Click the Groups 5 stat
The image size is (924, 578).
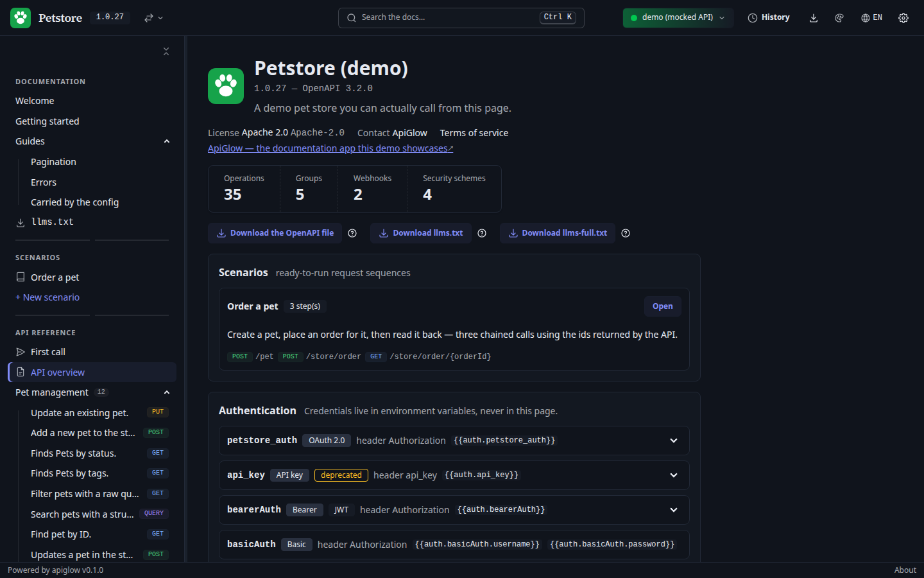click(309, 188)
